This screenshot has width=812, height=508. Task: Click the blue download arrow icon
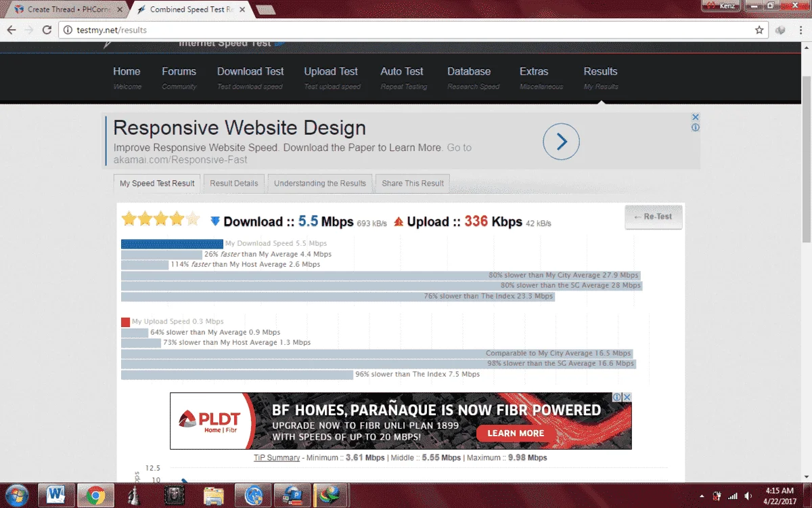(215, 221)
